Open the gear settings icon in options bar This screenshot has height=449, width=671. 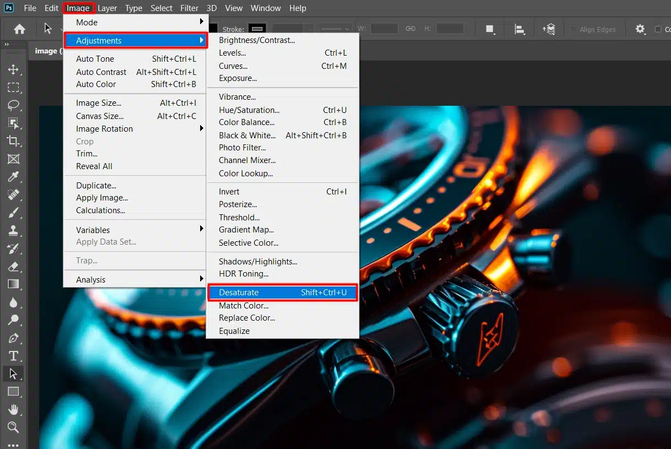(640, 29)
